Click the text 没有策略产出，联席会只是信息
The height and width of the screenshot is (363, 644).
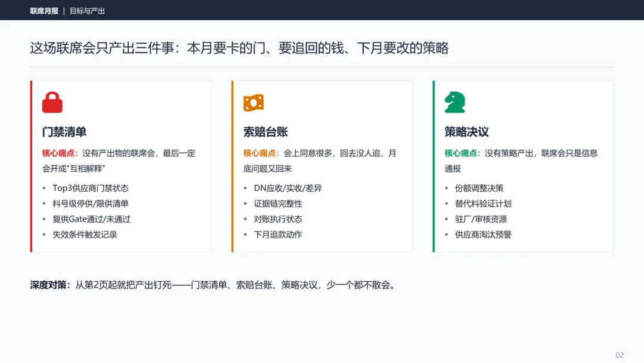[x=541, y=153]
